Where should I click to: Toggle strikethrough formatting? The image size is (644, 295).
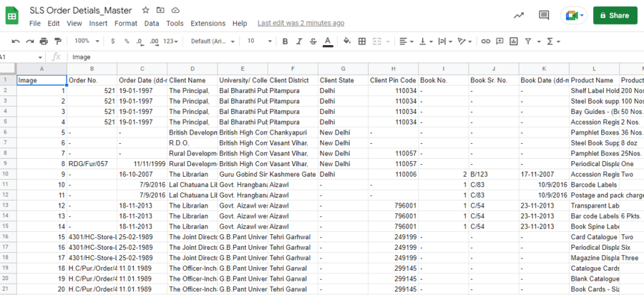click(313, 41)
